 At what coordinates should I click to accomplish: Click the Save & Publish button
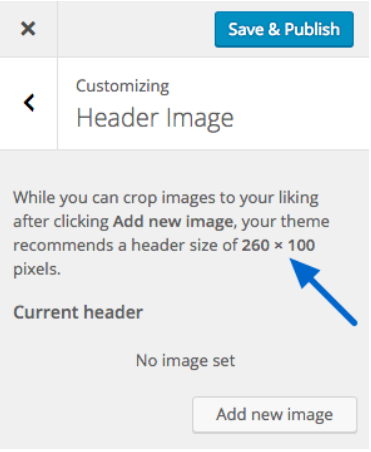(284, 29)
